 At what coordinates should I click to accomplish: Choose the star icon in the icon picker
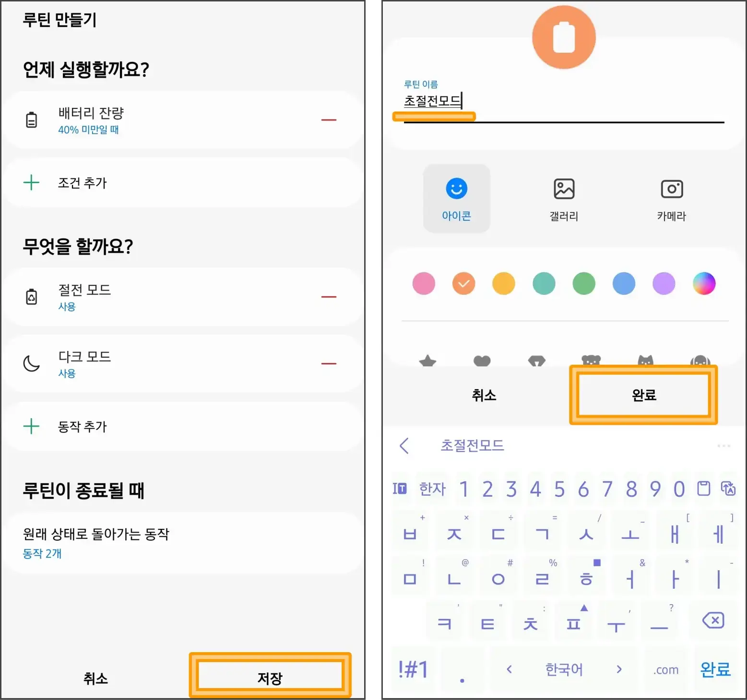tap(428, 361)
